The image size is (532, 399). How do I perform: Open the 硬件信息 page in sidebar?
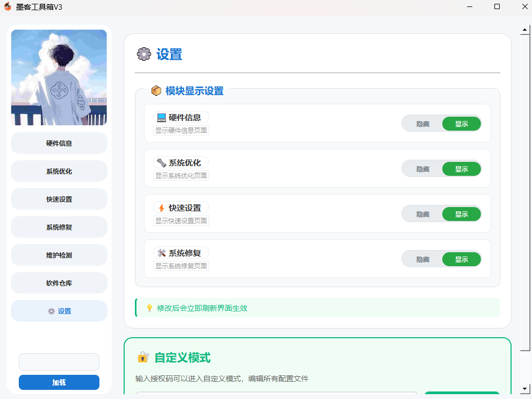pos(59,143)
